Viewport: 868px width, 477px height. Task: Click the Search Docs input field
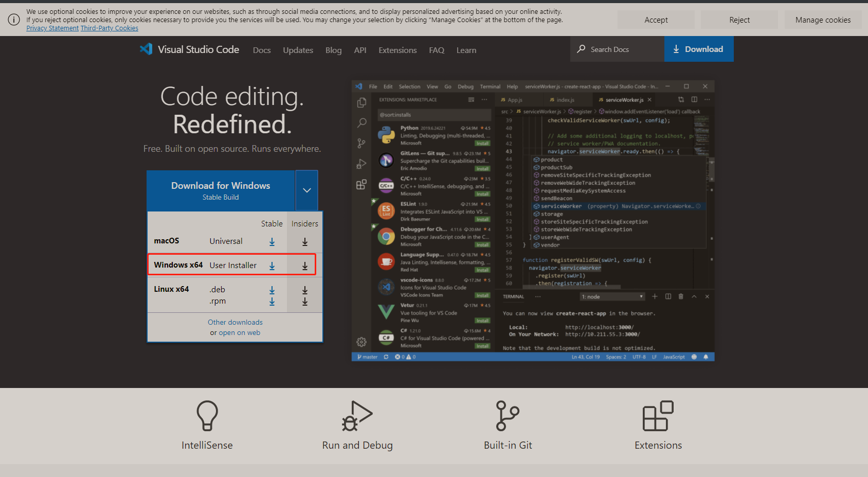[617, 49]
